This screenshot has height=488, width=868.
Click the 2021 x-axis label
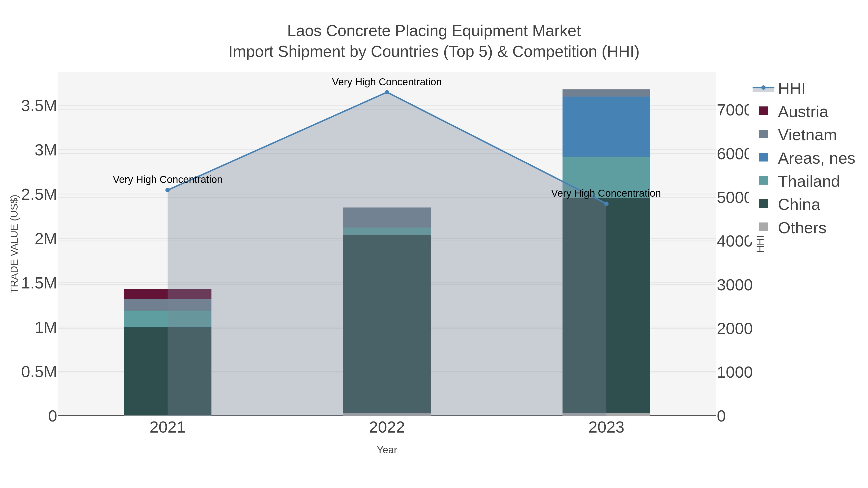[x=168, y=428]
